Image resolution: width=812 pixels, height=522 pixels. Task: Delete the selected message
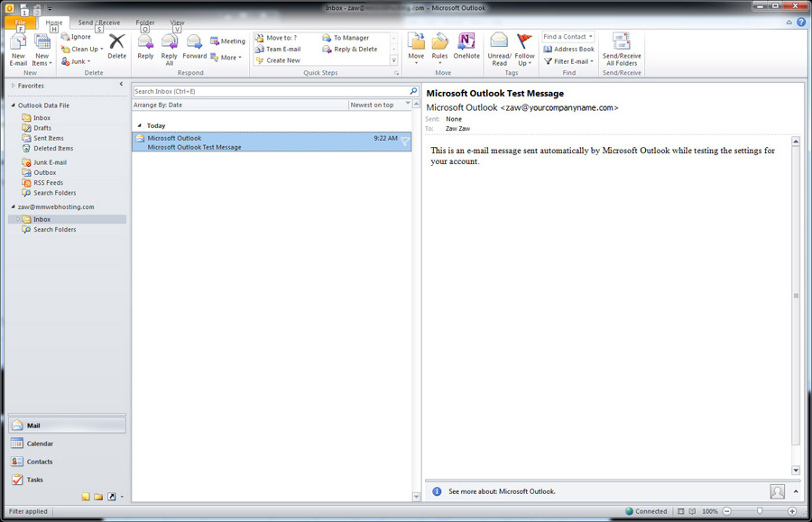[x=117, y=47]
